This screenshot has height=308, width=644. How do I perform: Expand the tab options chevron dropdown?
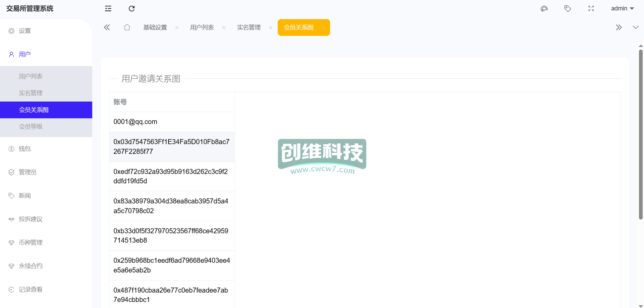click(x=636, y=27)
